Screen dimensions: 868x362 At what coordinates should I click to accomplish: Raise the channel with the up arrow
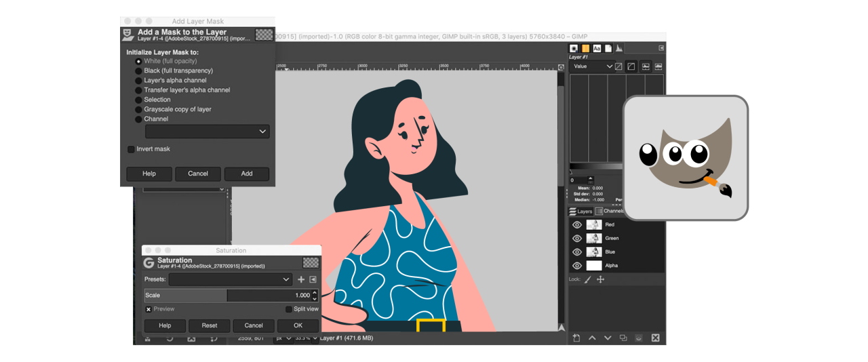592,338
